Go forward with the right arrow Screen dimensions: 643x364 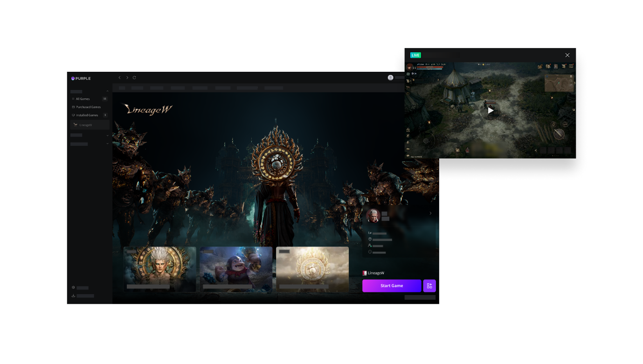click(x=127, y=78)
